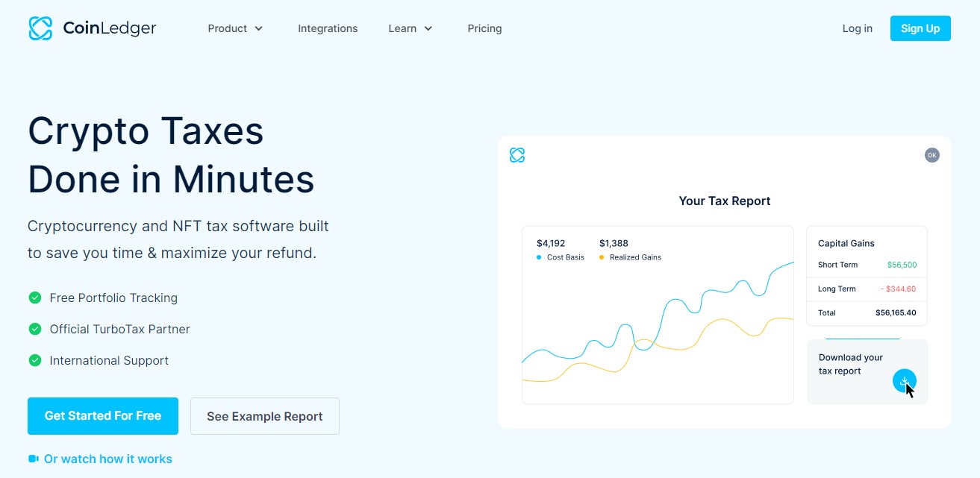Click the Or watch how it works link
The width and height of the screenshot is (980, 478).
107,459
